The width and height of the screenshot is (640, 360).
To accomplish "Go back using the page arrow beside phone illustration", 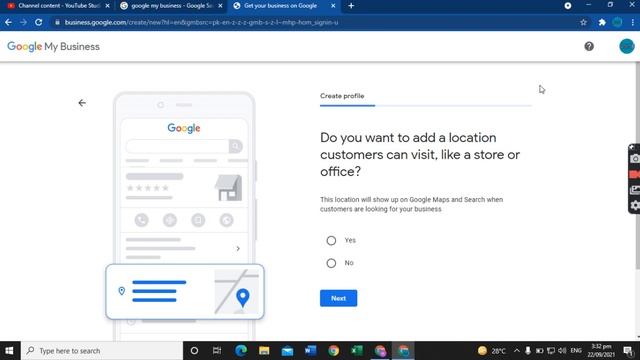I will point(82,103).
